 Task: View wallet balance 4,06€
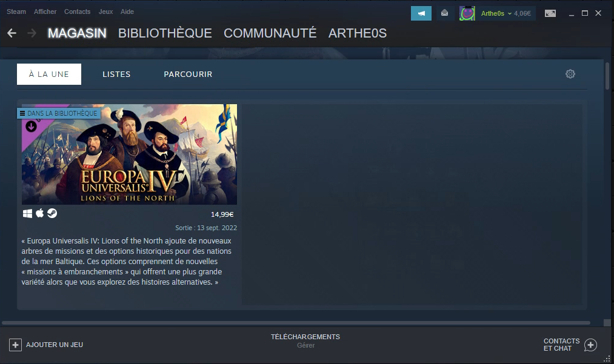(x=522, y=13)
